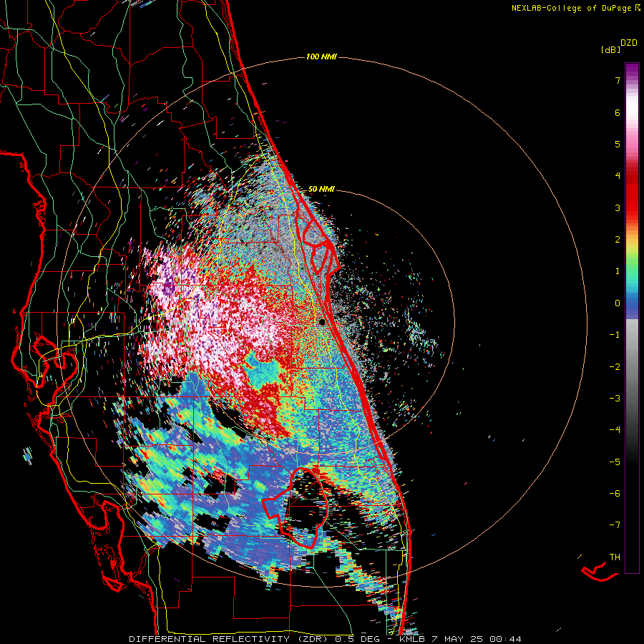644x644 pixels.
Task: Click the 7 value on color scale
Action: pos(618,80)
